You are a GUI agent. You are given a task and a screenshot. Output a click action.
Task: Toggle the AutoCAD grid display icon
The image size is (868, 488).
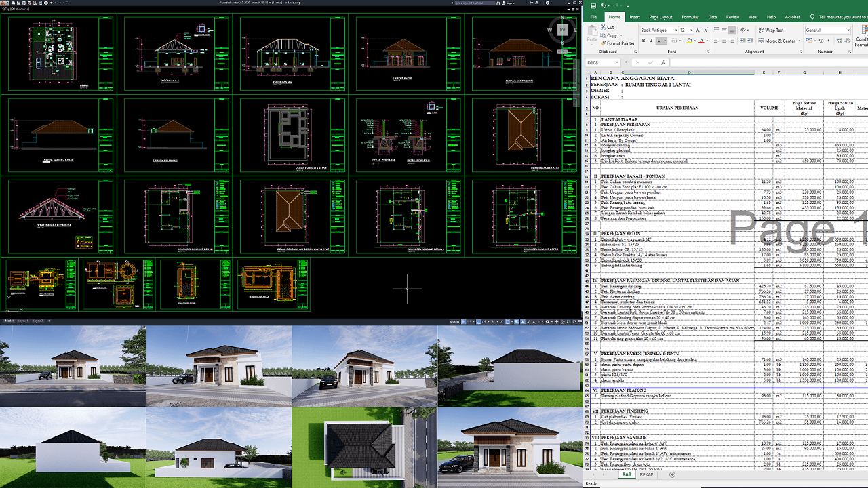coord(464,321)
